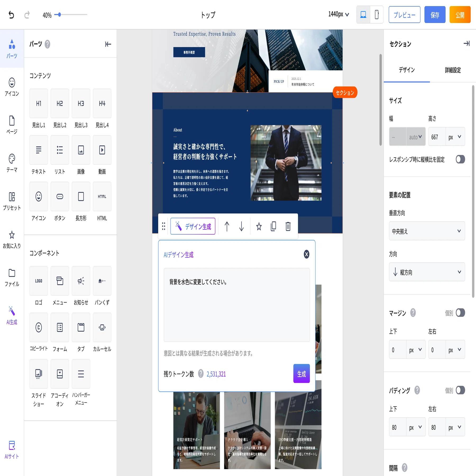Screen dimensions: 476x476
Task: Switch to the デザイン tab
Action: click(407, 70)
